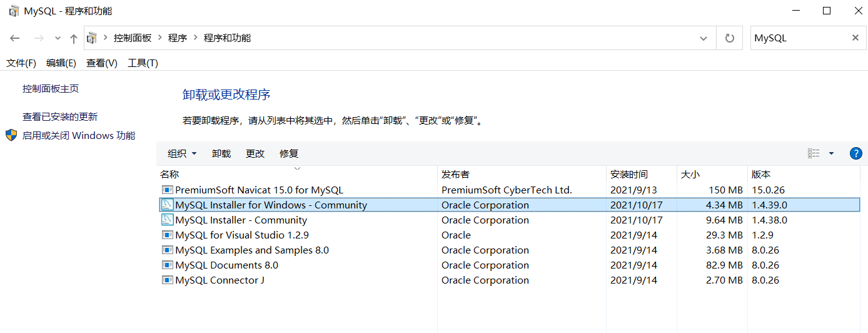The width and height of the screenshot is (868, 333).
Task: Select MySQL Installer for Windows - Community entry
Action: coord(271,205)
